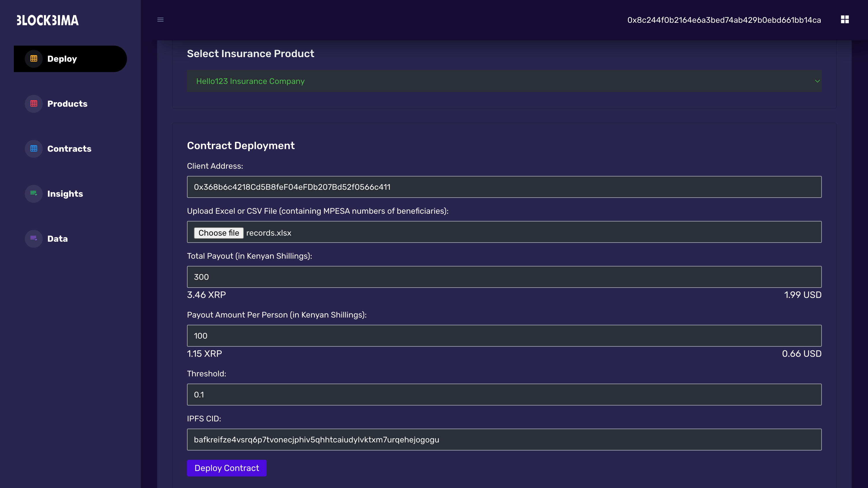Open the Products menu item
This screenshot has width=868, height=488.
(x=68, y=104)
